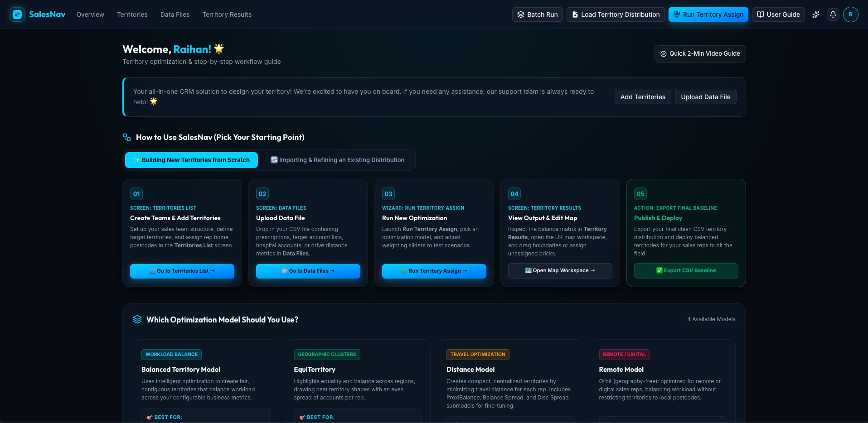Screen dimensions: 868x423
Task: Select the Balanced Territory Model card title
Action: click(181, 370)
